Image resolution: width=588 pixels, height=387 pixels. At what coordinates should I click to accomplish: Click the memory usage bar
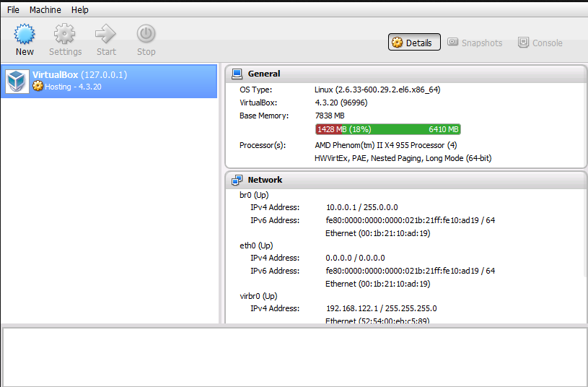point(387,129)
